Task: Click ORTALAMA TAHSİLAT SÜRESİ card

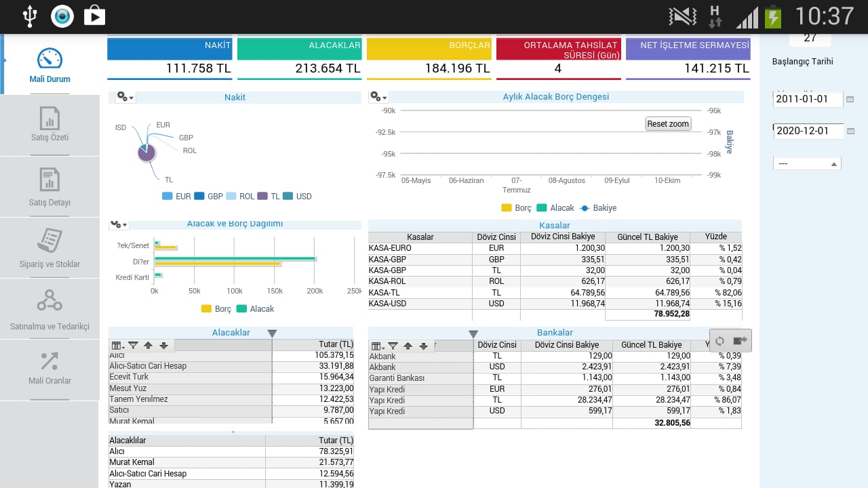Action: tap(558, 58)
